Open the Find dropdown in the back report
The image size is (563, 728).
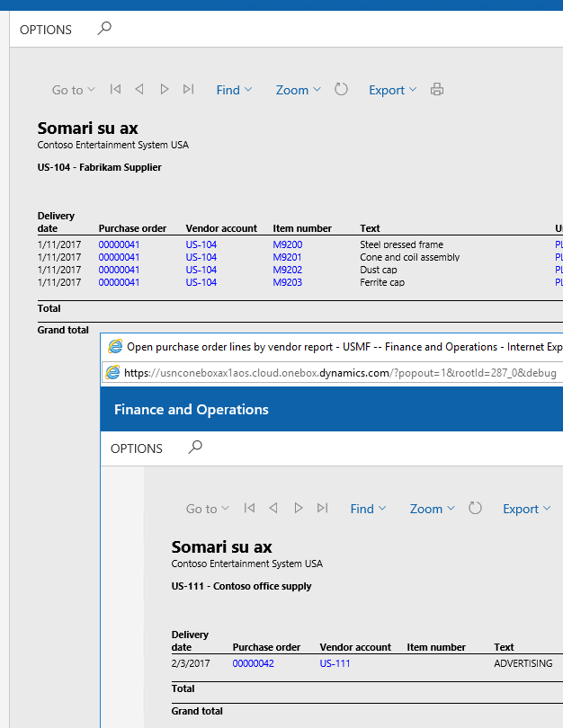[234, 90]
